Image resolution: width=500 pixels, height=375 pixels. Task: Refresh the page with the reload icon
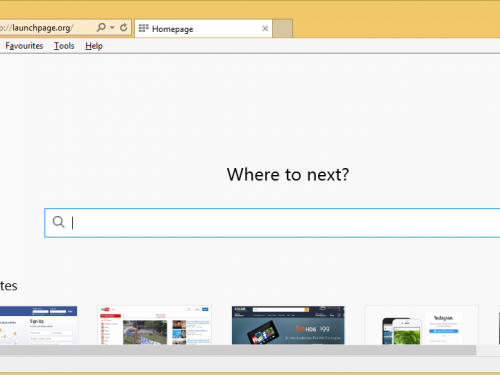124,27
